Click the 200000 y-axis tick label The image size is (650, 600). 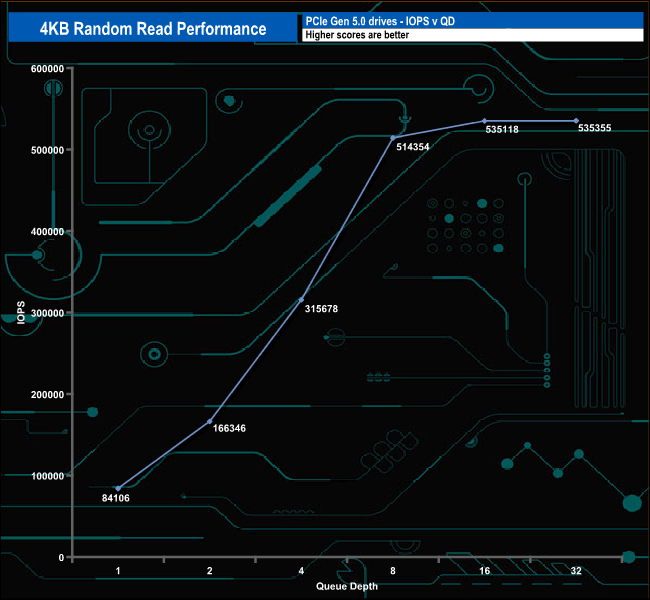click(x=47, y=394)
